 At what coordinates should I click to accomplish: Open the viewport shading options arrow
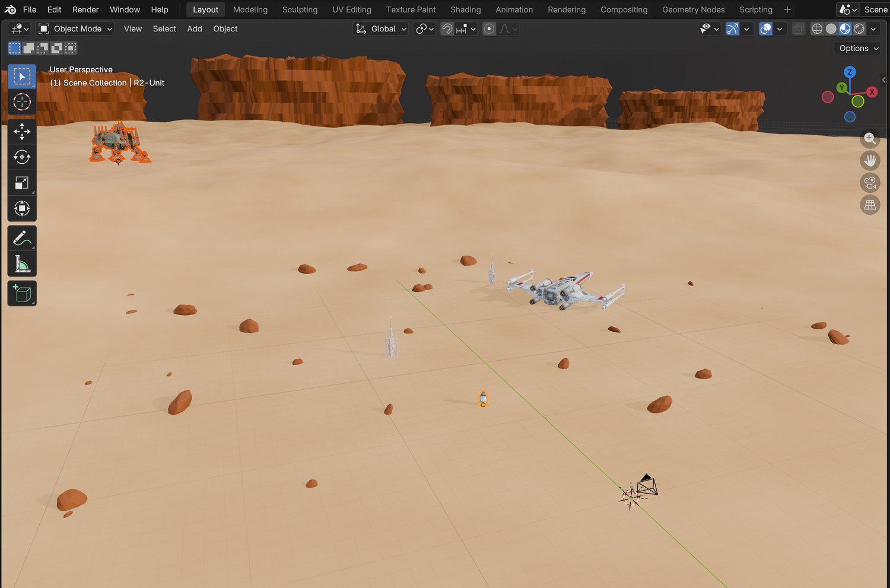873,28
